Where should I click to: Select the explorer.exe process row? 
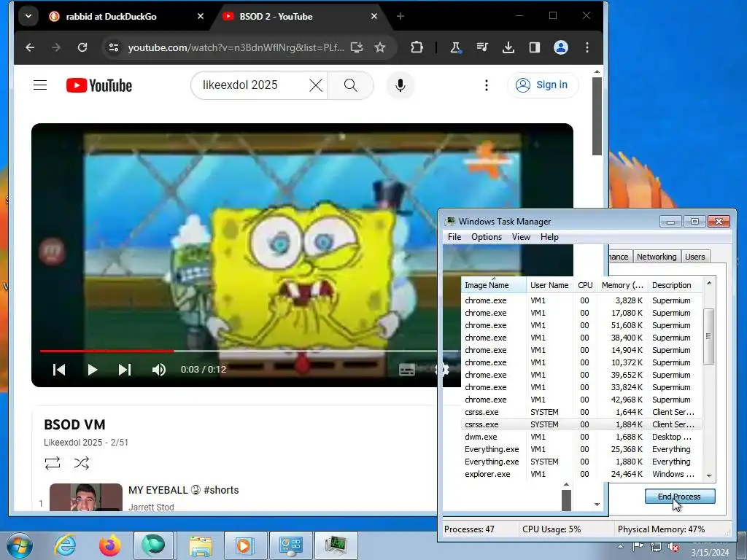point(581,474)
